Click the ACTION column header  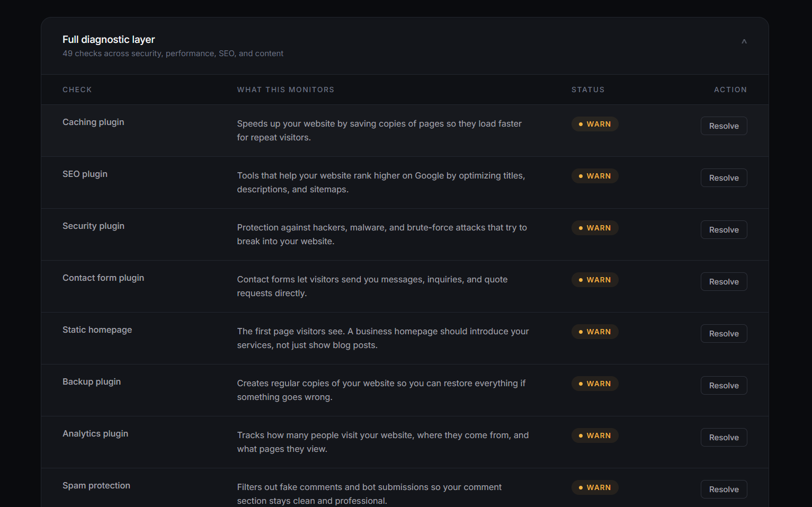point(730,90)
